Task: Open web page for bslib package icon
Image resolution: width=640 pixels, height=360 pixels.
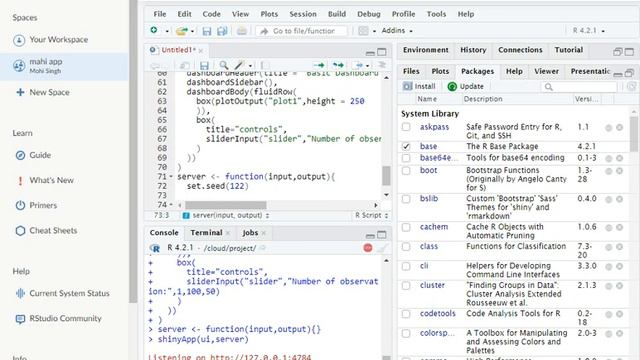Action: pyautogui.click(x=609, y=199)
